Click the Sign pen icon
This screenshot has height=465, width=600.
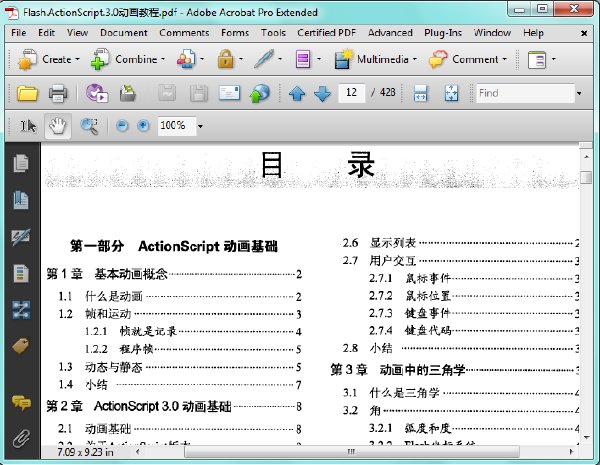(264, 59)
